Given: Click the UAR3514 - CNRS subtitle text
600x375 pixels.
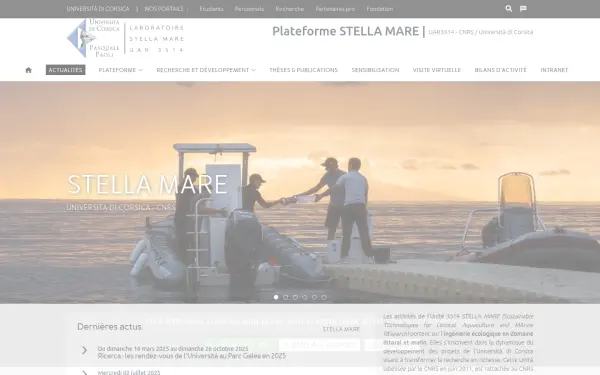Looking at the screenshot, I should pyautogui.click(x=481, y=32).
